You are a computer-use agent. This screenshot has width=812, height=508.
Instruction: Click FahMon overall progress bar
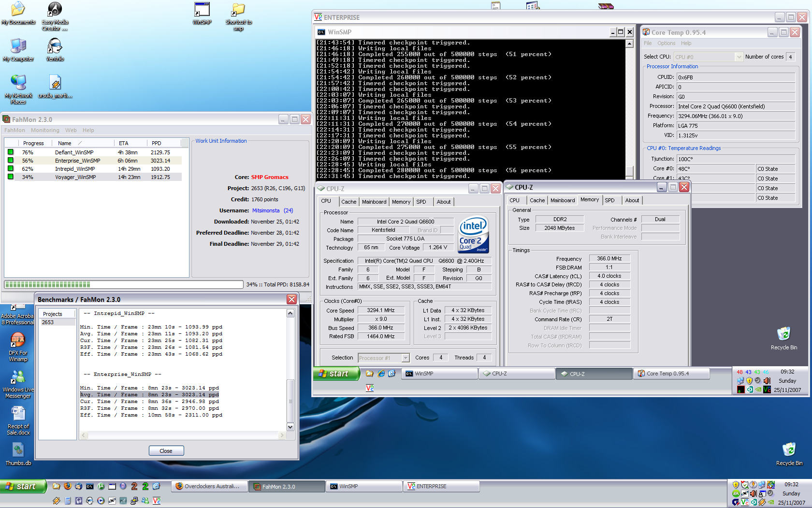point(123,284)
